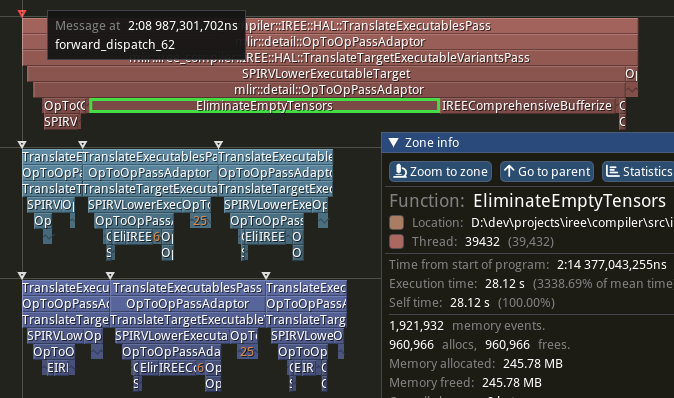The image size is (674, 398).
Task: Click Time from start value 2:14 377,043,255ns
Action: [612, 265]
